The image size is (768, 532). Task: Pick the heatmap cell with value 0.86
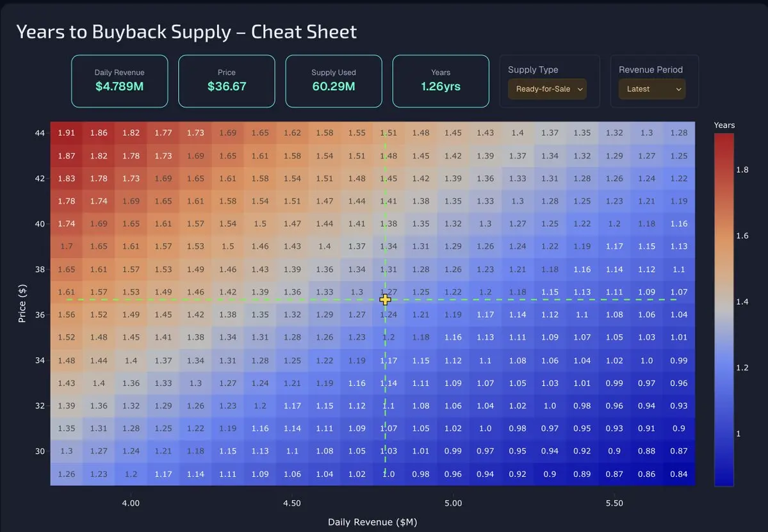(x=647, y=474)
